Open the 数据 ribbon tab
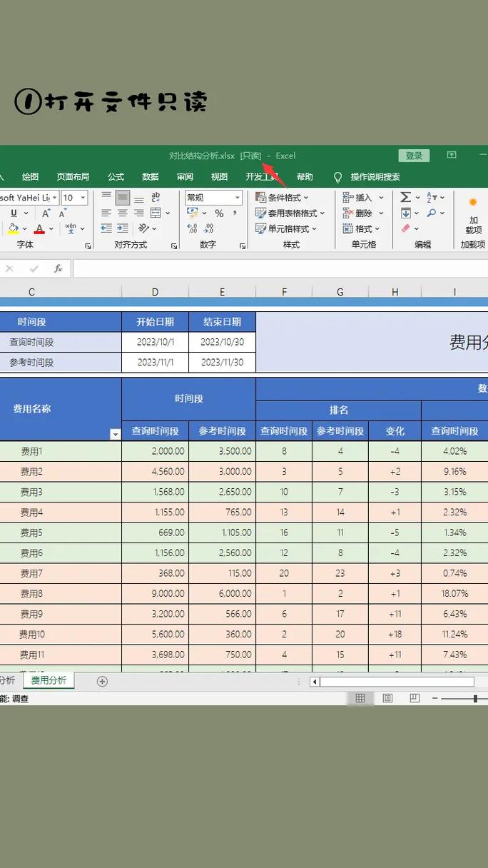Screen dimensions: 488x868 click(151, 177)
